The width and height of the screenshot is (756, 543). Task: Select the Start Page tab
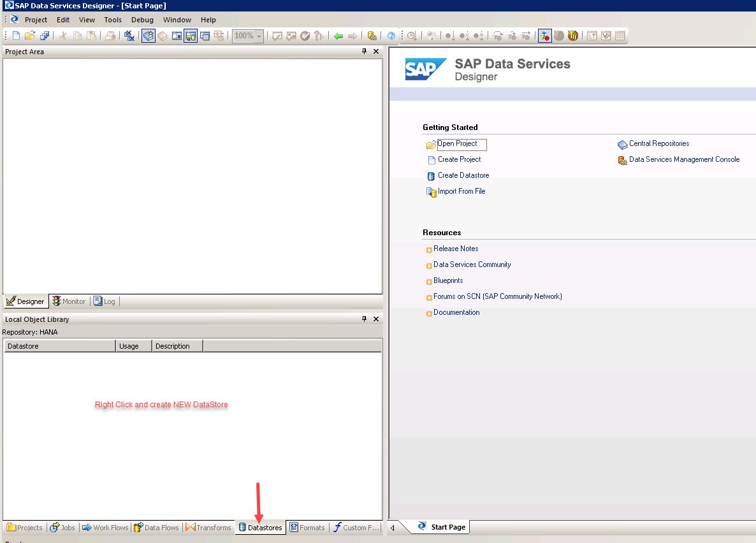pos(442,527)
